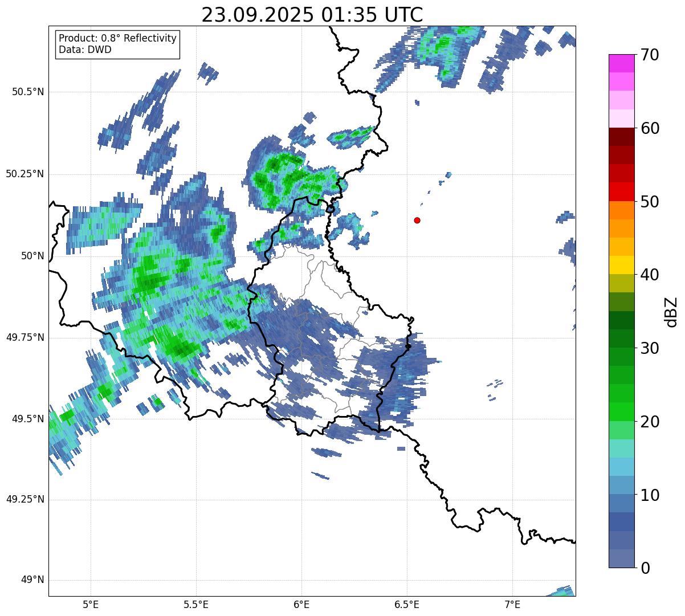The width and height of the screenshot is (685, 616).
Task: Click the longitude label 5°E
Action: [x=91, y=605]
